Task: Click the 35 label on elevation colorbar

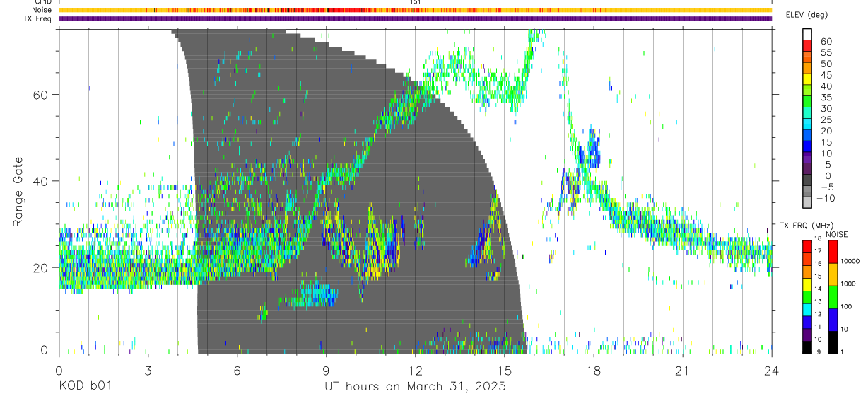Action: click(x=825, y=98)
